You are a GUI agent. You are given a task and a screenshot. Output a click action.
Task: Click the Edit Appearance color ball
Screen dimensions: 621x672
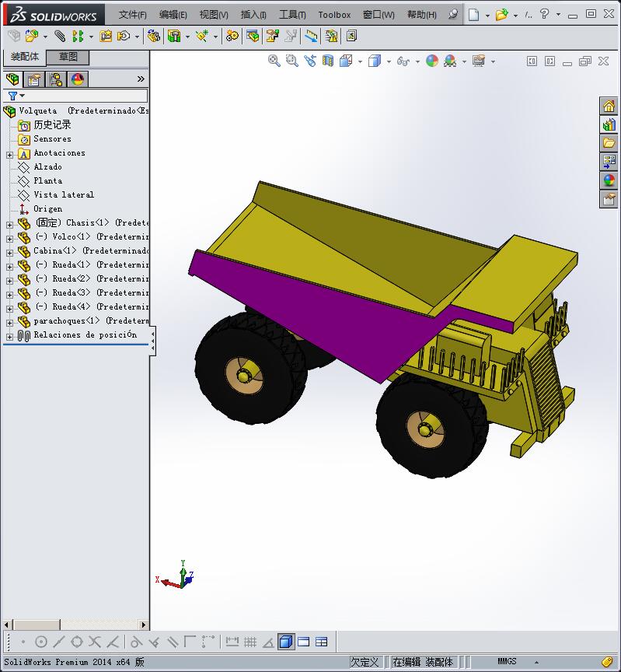click(432, 61)
